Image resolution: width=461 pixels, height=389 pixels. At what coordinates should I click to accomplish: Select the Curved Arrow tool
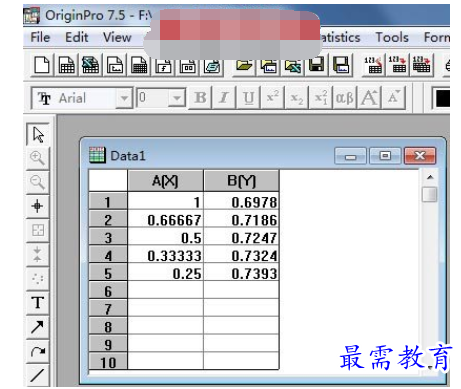38,351
